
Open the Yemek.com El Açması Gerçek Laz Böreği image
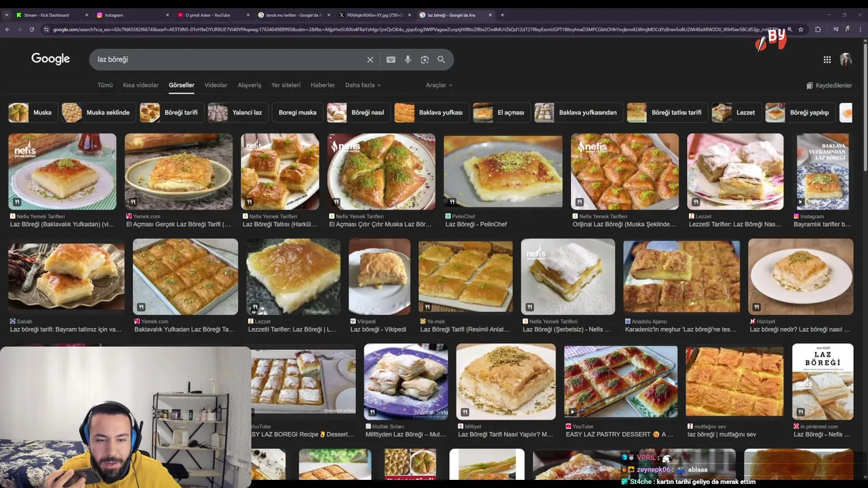point(178,171)
